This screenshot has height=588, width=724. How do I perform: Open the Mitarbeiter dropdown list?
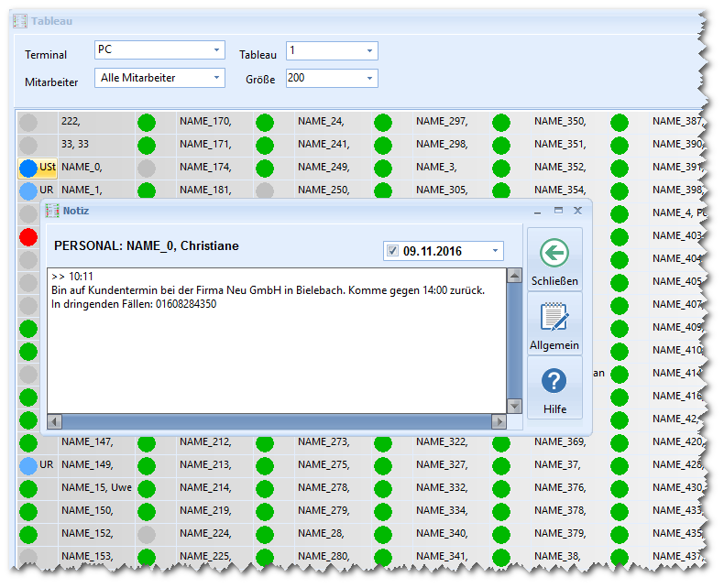pos(216,79)
